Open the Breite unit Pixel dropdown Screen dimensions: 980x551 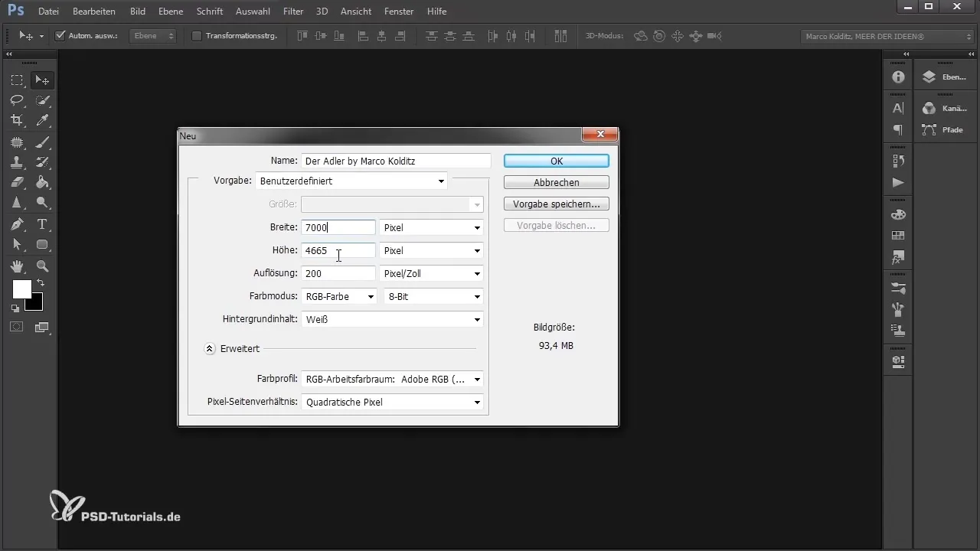tap(432, 228)
